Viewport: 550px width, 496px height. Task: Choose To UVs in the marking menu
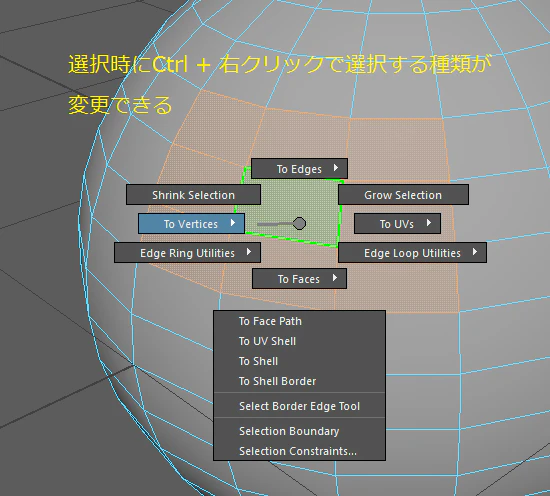[x=397, y=224]
